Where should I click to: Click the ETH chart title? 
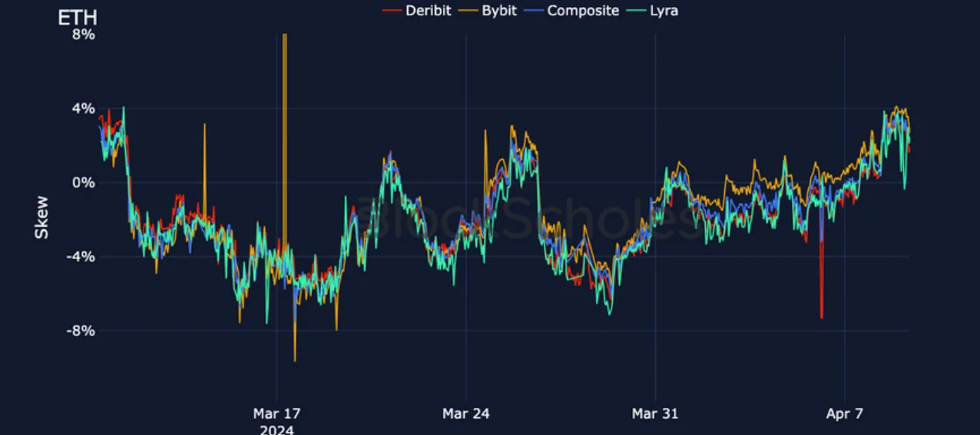point(78,17)
